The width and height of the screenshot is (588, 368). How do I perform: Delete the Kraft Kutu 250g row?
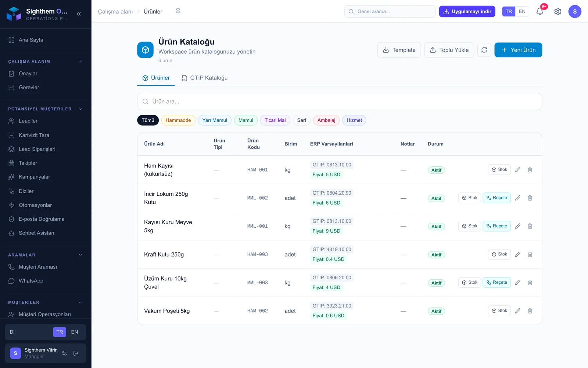pyautogui.click(x=530, y=254)
